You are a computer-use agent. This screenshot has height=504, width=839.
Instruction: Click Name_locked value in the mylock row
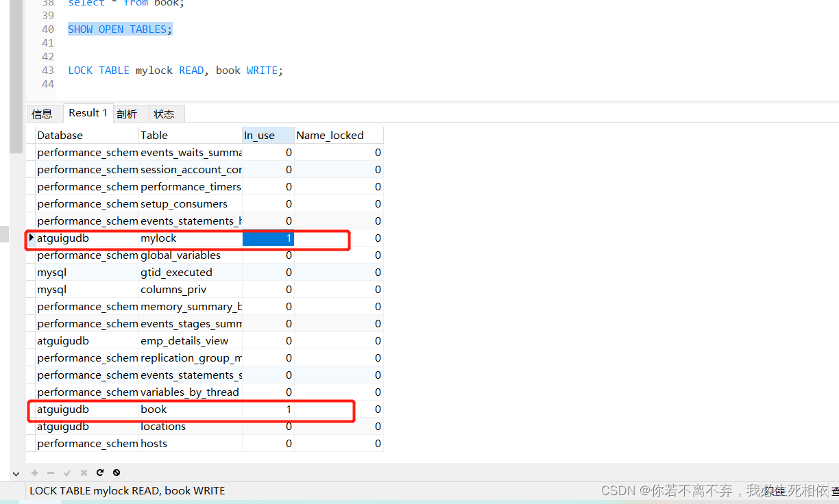(x=339, y=238)
